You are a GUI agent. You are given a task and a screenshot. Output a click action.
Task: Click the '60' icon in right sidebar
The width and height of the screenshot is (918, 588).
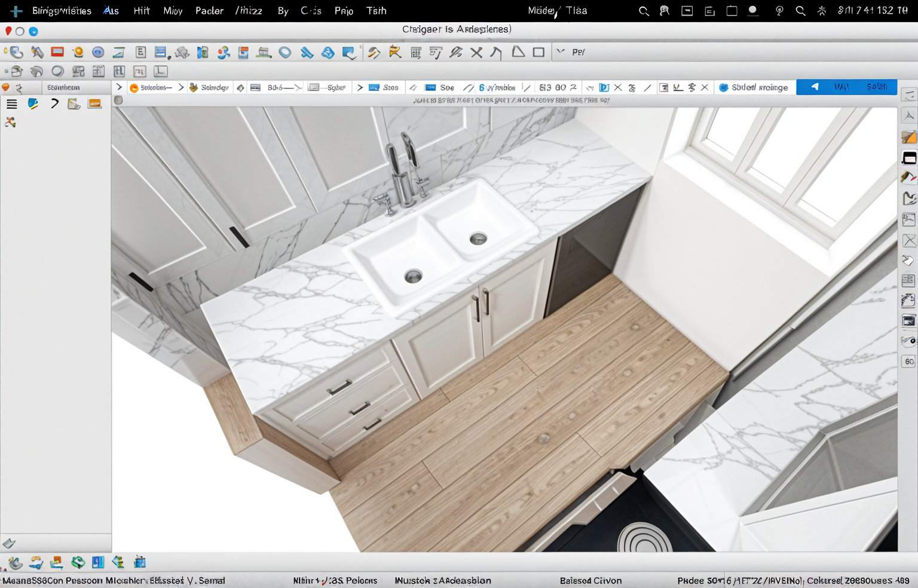coord(909,362)
